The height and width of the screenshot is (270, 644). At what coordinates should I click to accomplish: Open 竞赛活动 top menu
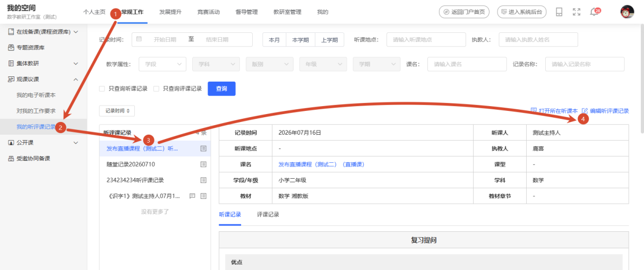coord(209,12)
